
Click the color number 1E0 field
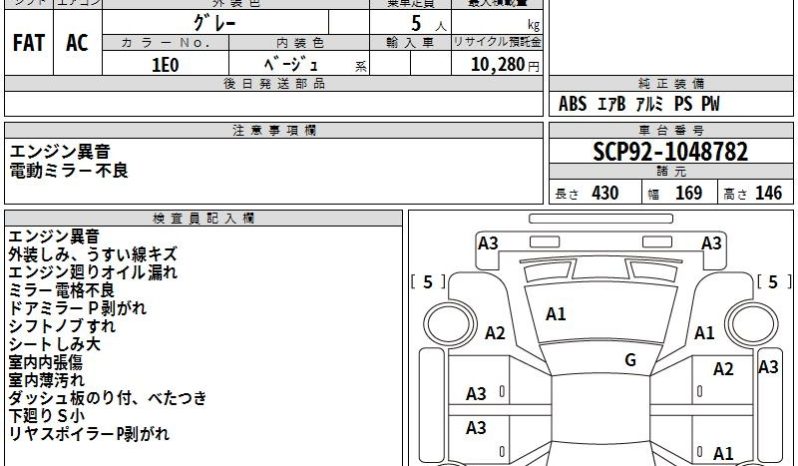165,63
